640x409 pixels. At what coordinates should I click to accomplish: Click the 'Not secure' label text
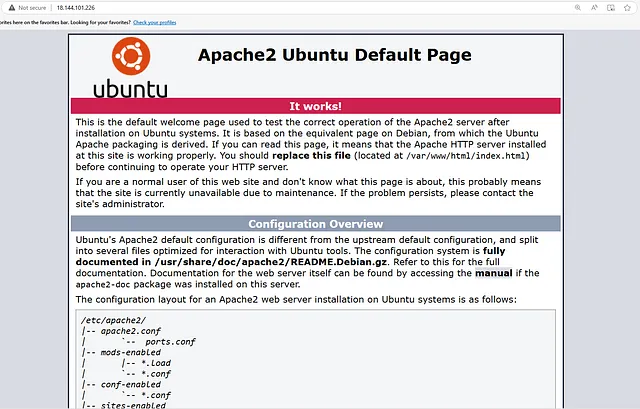[32, 8]
